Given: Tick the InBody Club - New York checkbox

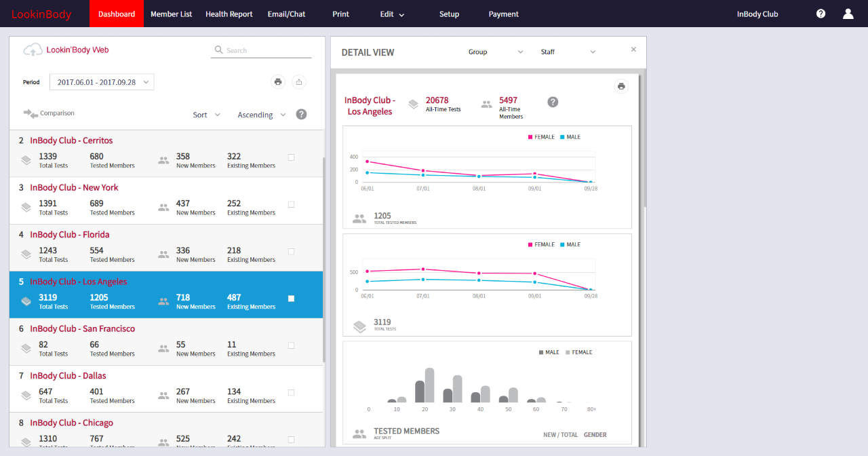Looking at the screenshot, I should pyautogui.click(x=291, y=204).
